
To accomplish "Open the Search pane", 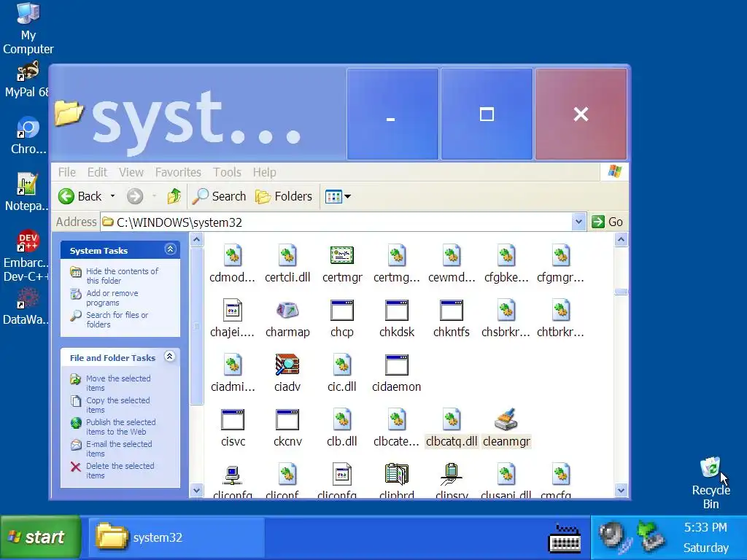I will coord(219,196).
